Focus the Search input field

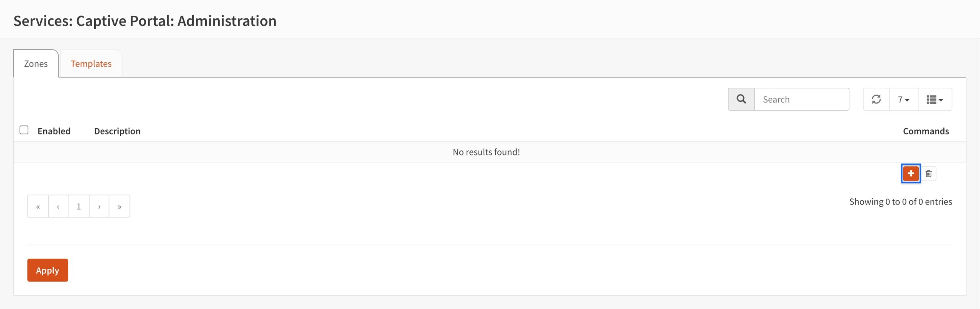coord(802,99)
